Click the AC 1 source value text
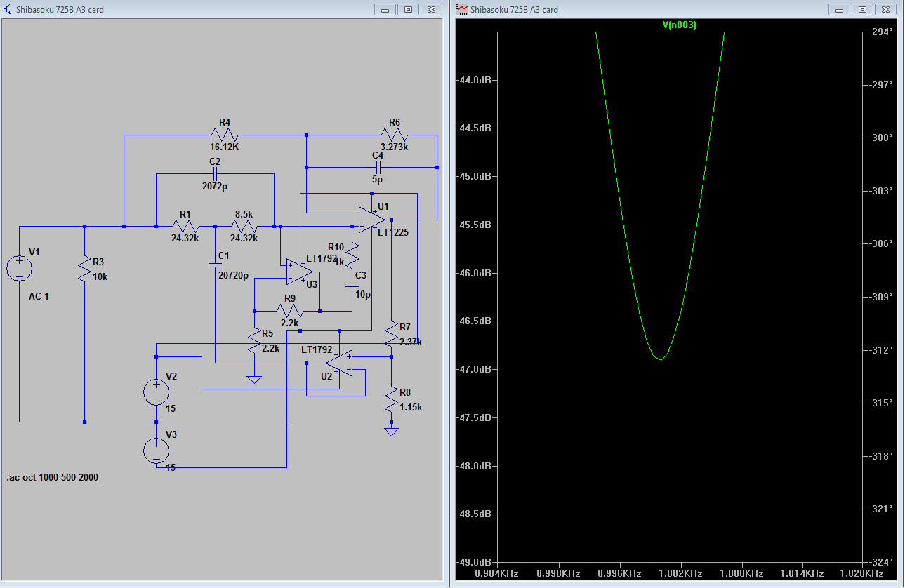Viewport: 905px width, 588px height. coord(39,297)
